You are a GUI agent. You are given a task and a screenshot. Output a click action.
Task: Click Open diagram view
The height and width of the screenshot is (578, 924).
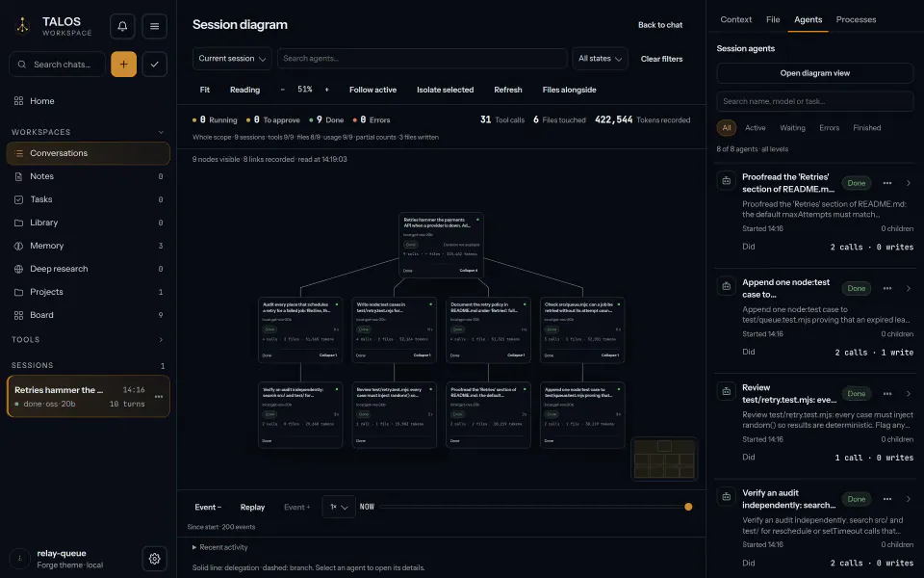point(814,73)
